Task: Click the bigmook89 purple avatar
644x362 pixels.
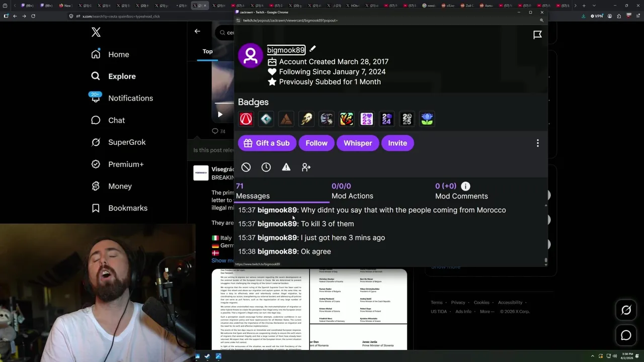Action: coord(251,55)
